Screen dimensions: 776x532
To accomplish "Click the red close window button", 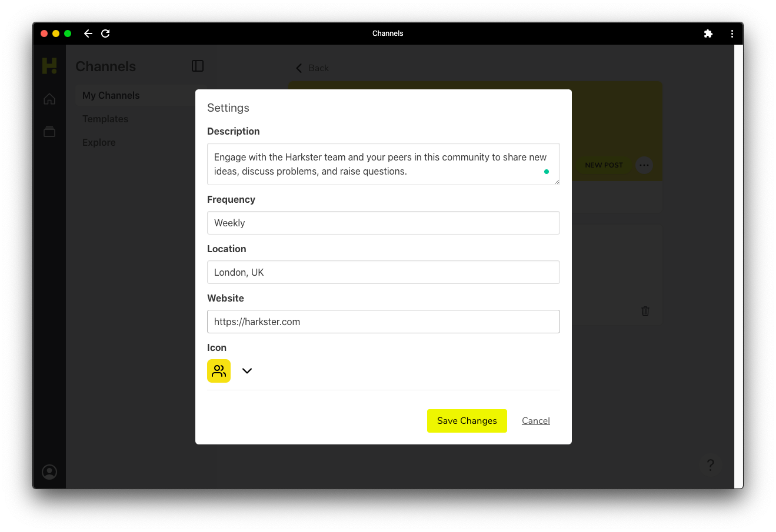I will (x=44, y=34).
